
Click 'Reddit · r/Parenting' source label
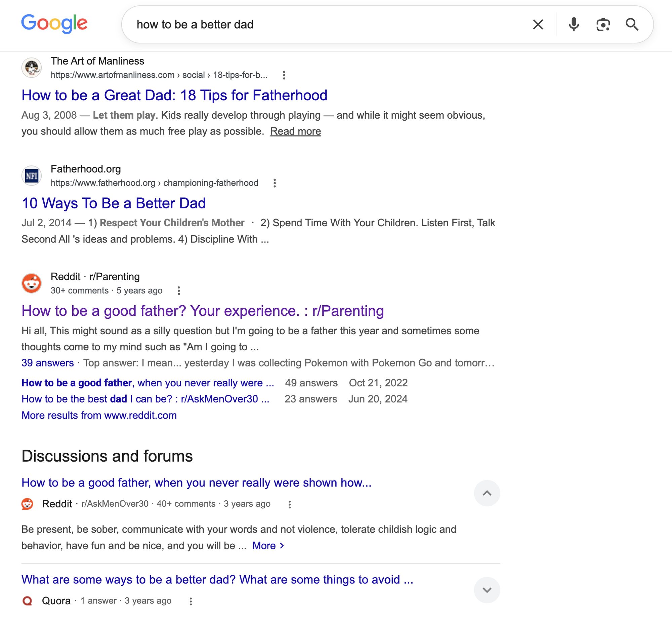tap(95, 277)
